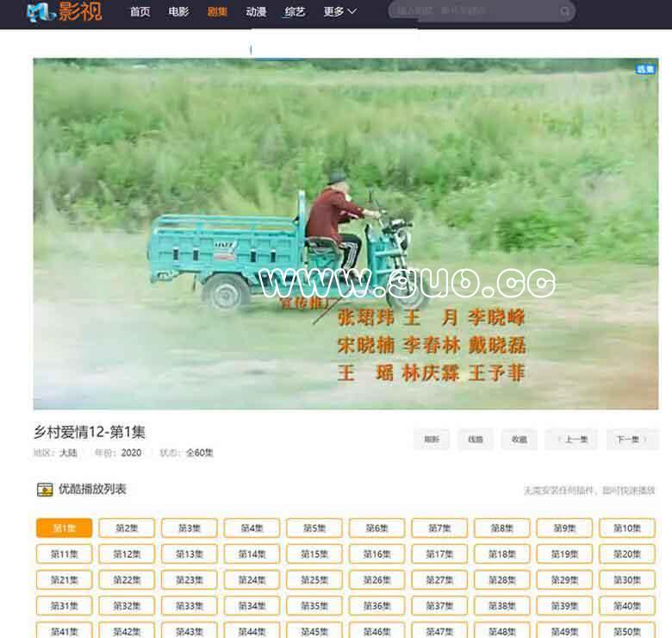672x638 pixels.
Task: Select the 剧集 nav item
Action: (x=217, y=11)
